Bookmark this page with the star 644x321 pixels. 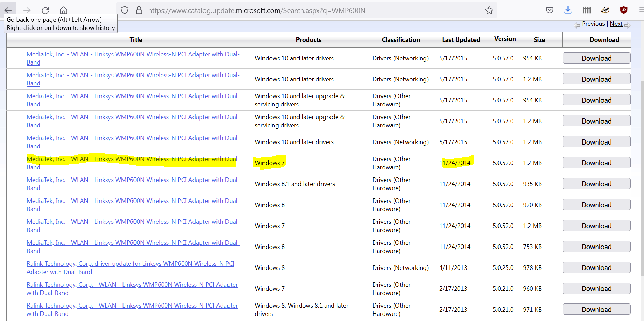(489, 10)
